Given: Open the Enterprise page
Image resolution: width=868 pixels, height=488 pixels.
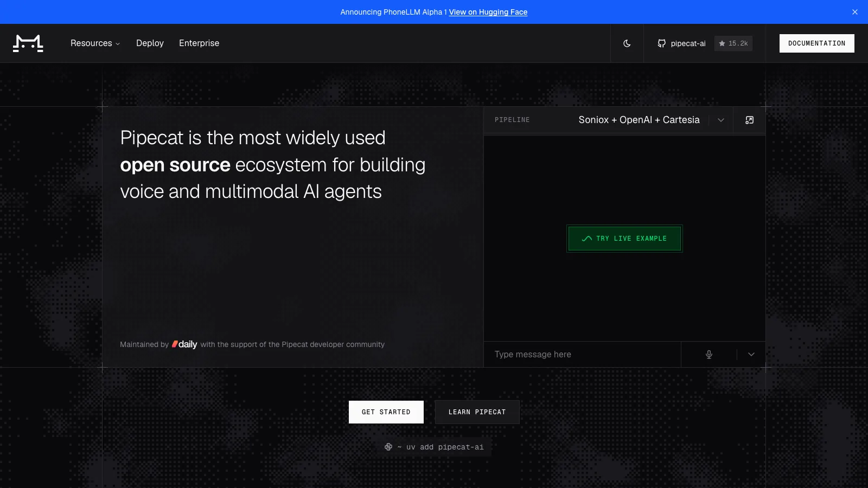Looking at the screenshot, I should [x=199, y=43].
